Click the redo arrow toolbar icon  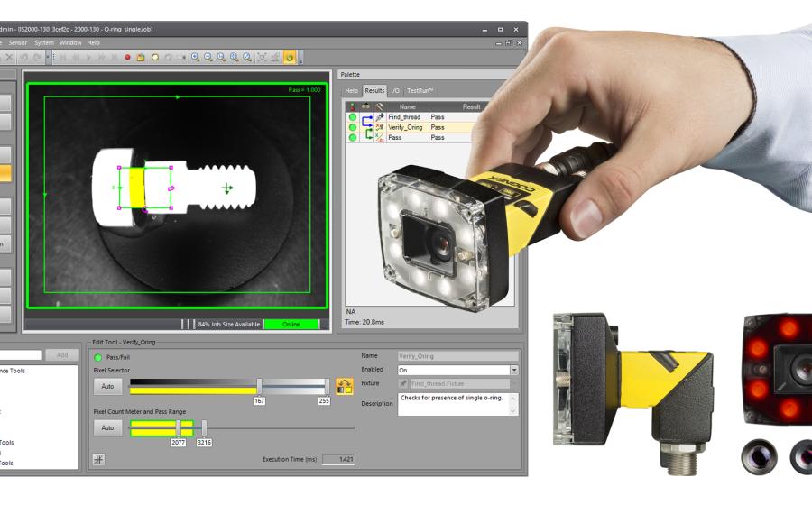pos(37,58)
